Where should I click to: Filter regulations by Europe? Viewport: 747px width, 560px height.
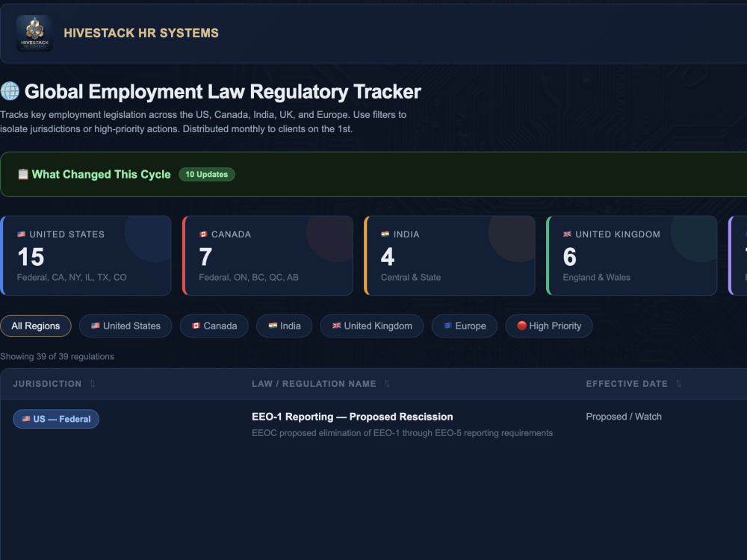[x=465, y=326]
